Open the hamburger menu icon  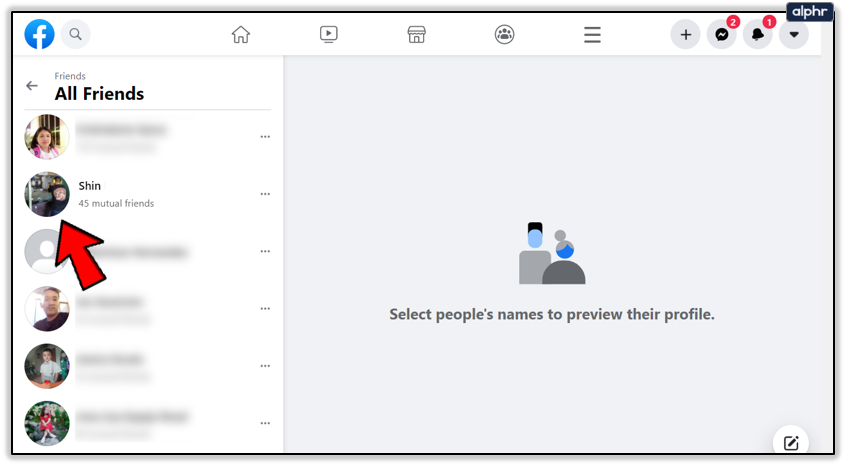(x=592, y=35)
